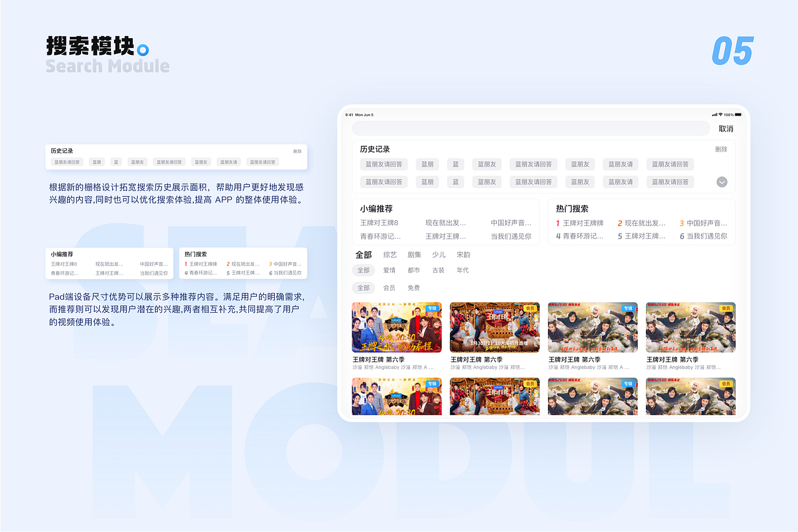Open 中国好声音… in the tablet's 小编推荐 panel

[x=511, y=223]
